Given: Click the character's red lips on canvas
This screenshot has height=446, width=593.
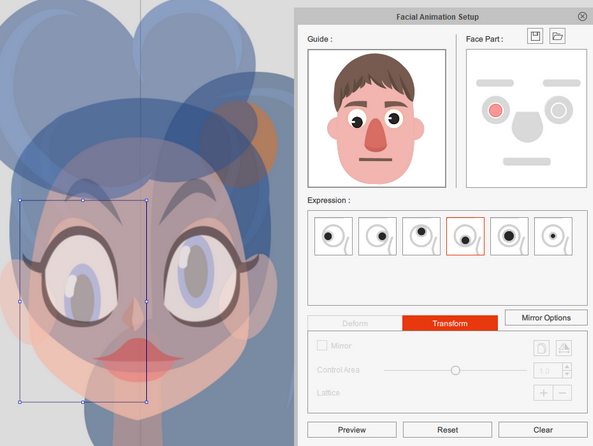Looking at the screenshot, I should [x=137, y=359].
